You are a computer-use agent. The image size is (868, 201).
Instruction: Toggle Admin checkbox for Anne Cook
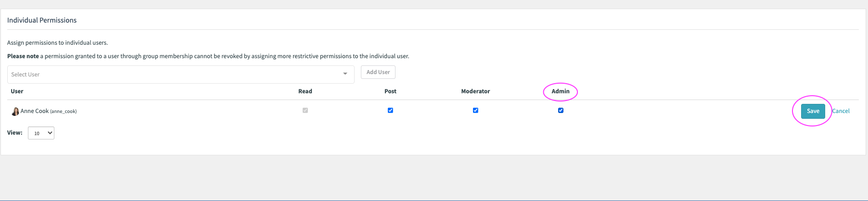tap(561, 111)
